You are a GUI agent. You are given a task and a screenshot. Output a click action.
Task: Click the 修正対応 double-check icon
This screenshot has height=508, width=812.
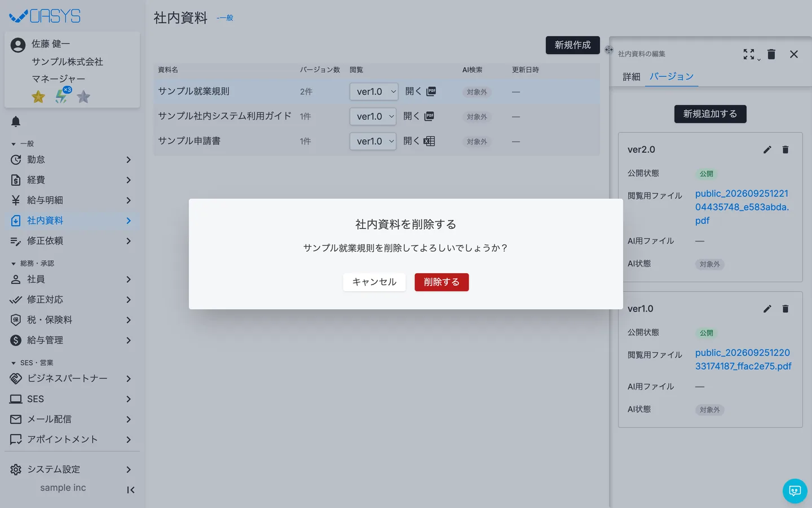click(16, 300)
